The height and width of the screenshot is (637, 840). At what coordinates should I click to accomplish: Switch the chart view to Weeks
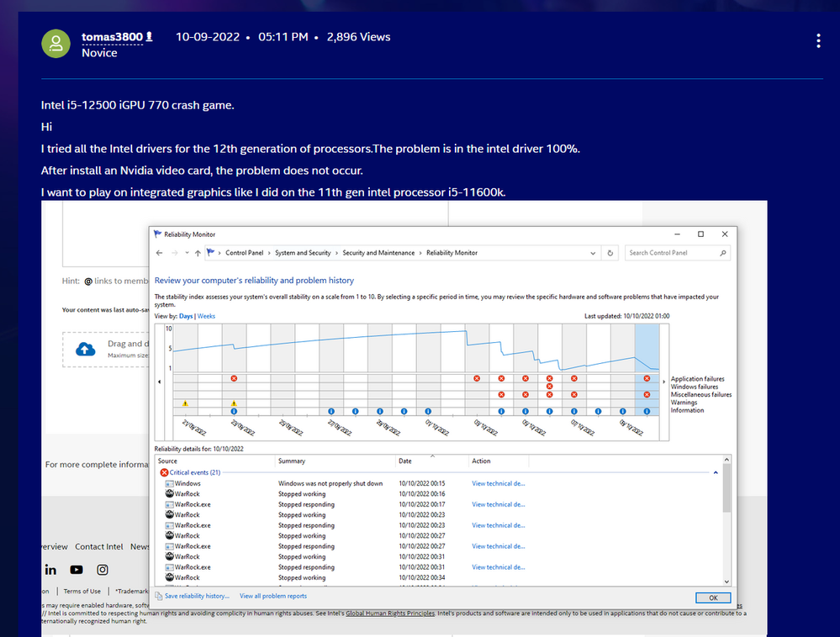[x=206, y=316]
